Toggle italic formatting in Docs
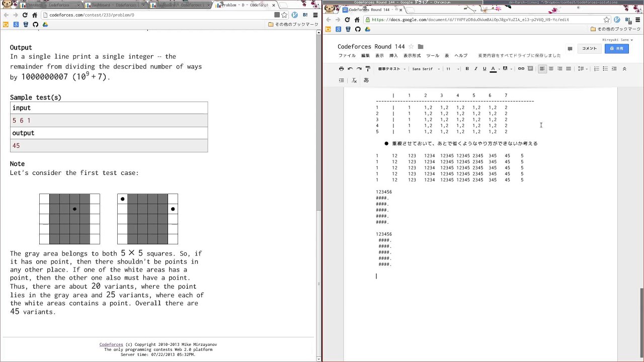This screenshot has height=362, width=644. coord(475,69)
